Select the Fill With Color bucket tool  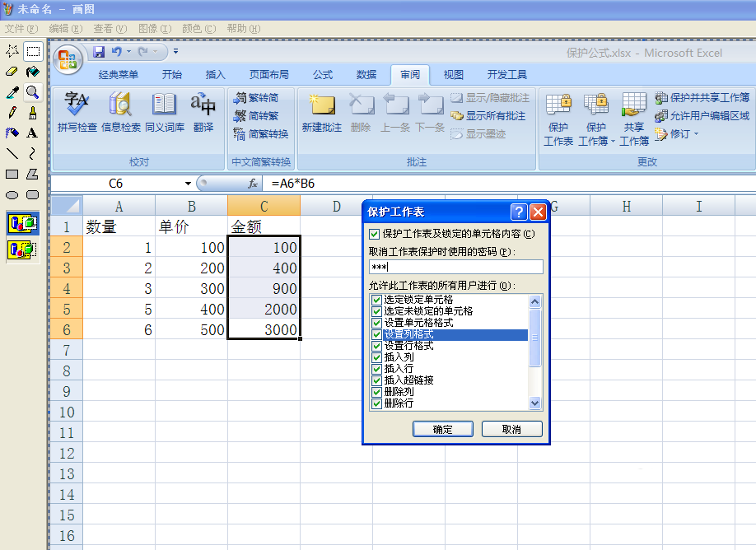[33, 72]
